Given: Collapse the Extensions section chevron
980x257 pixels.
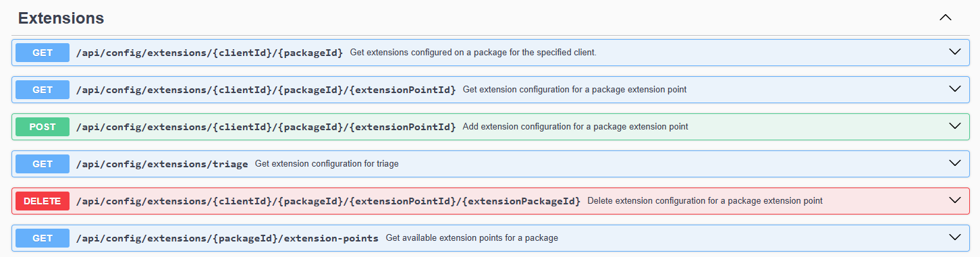Looking at the screenshot, I should [x=946, y=18].
